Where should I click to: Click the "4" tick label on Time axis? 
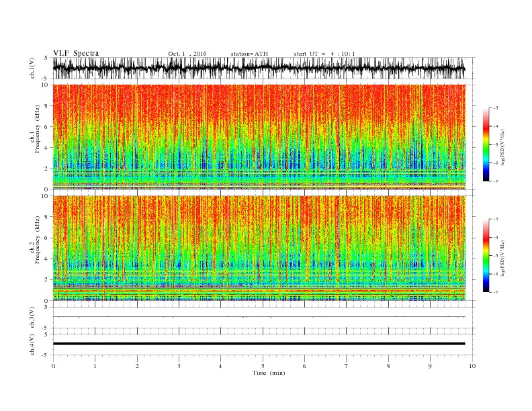[220, 366]
